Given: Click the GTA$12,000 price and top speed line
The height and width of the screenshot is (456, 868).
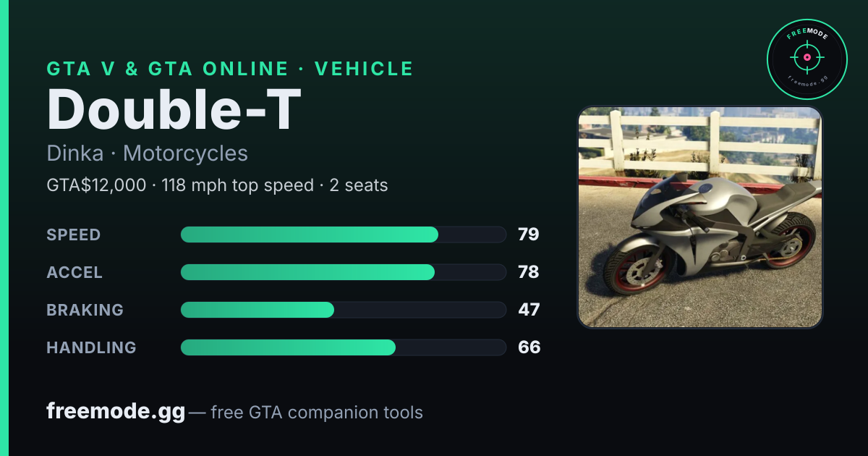Looking at the screenshot, I should click(x=217, y=185).
